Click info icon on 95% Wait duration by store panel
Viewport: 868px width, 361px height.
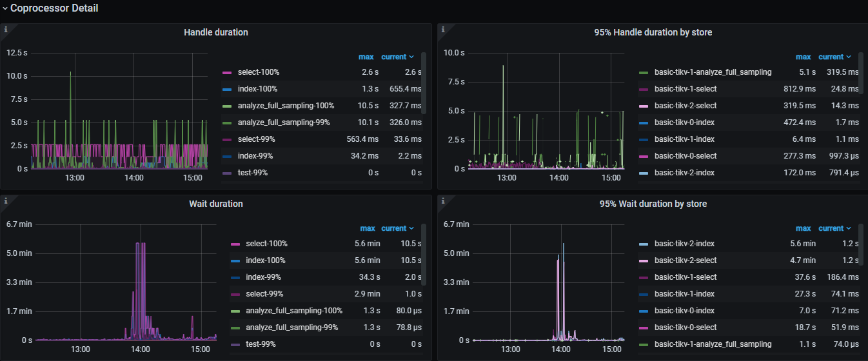click(x=442, y=200)
